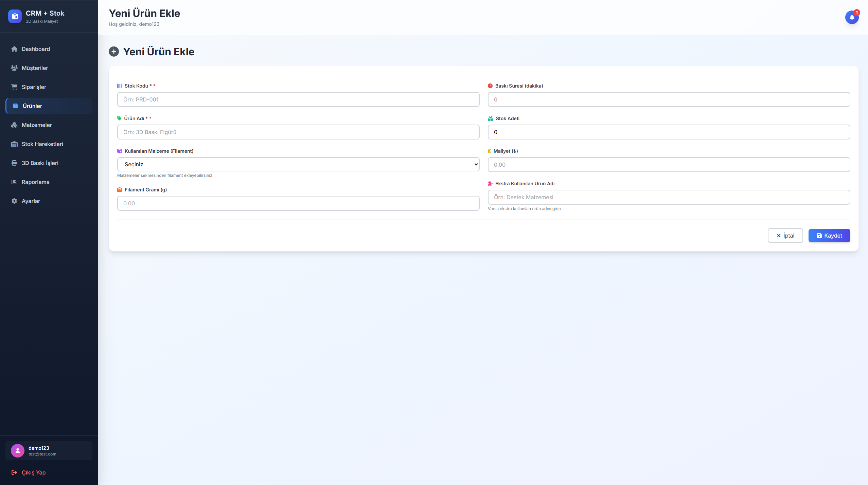
Task: Click into the Ürün Adı text field
Action: tap(298, 132)
